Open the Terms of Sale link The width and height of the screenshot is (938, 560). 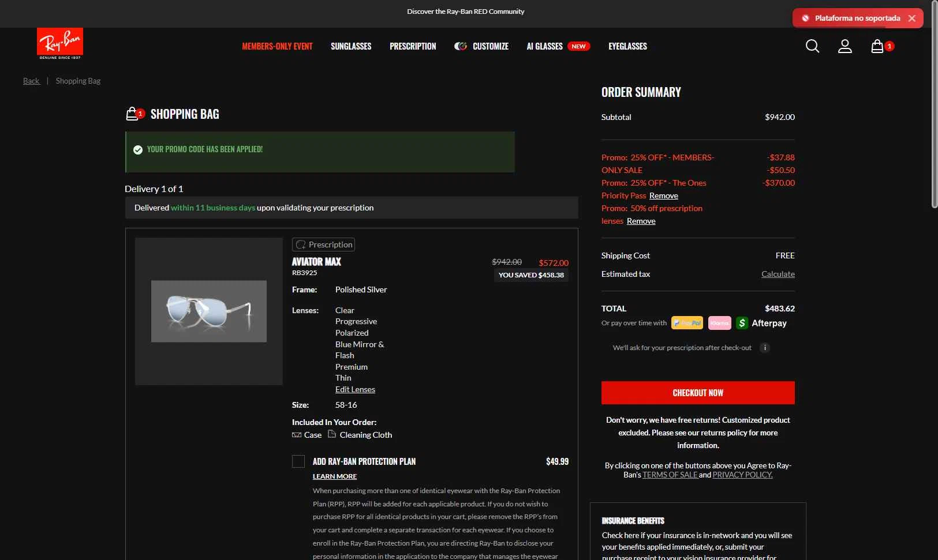[x=670, y=475]
